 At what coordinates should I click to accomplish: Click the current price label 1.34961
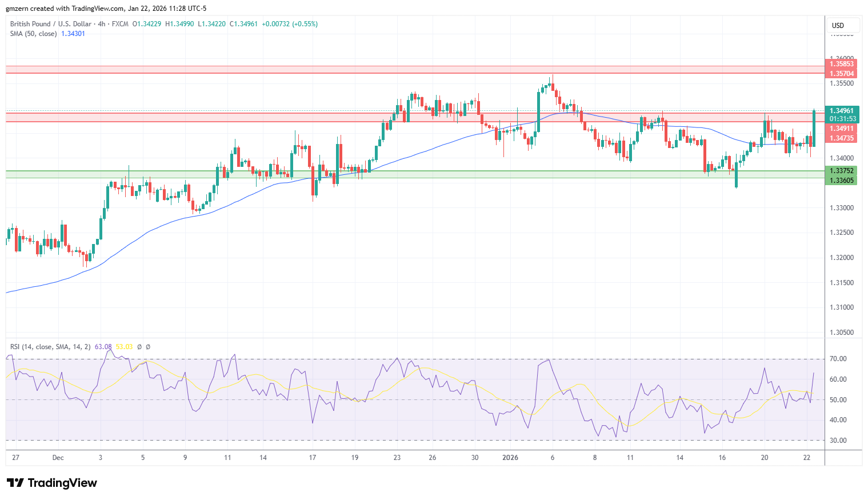point(842,111)
